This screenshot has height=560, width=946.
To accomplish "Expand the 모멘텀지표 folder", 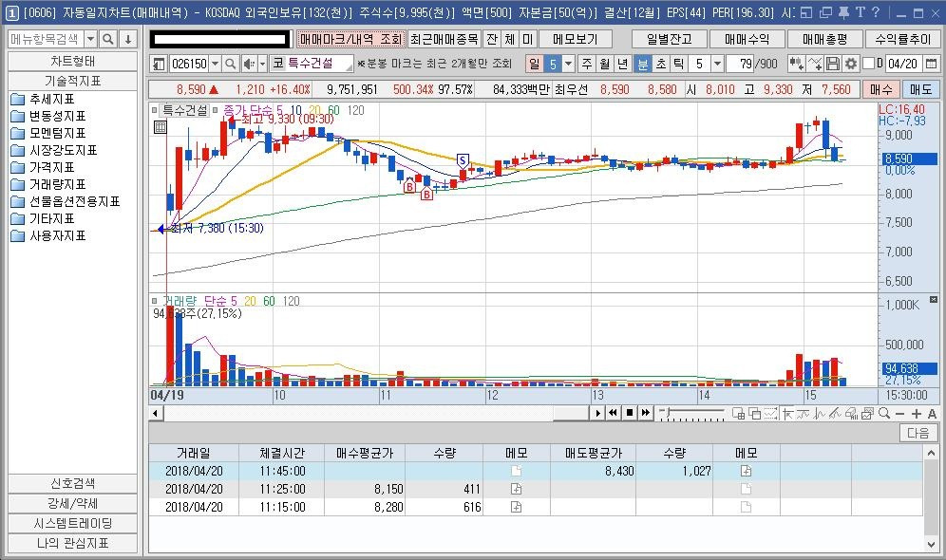I will (48, 133).
